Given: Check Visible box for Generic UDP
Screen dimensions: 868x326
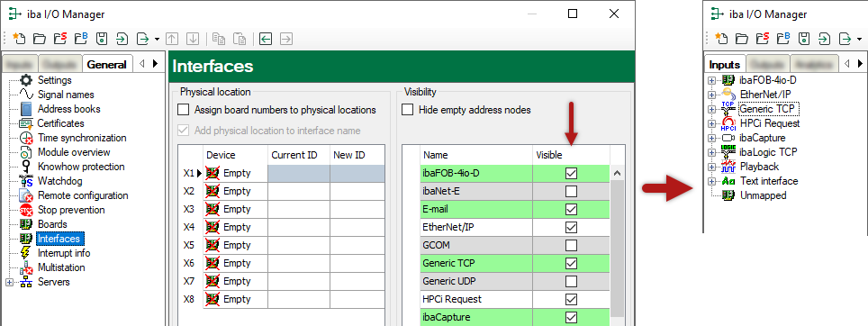Looking at the screenshot, I should tap(571, 281).
